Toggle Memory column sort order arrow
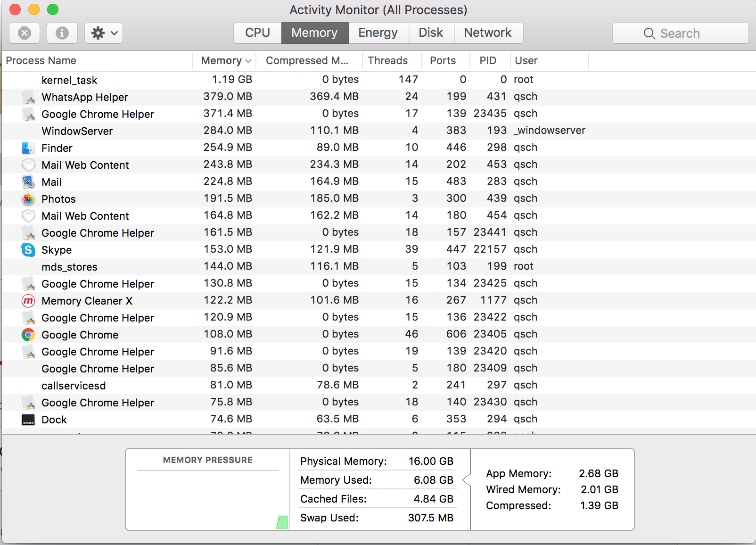 [x=248, y=61]
